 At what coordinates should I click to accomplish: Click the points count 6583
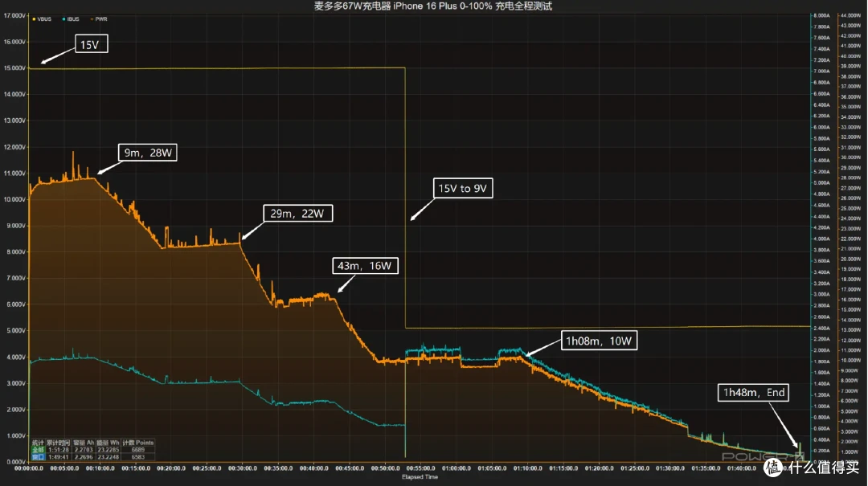[138, 457]
